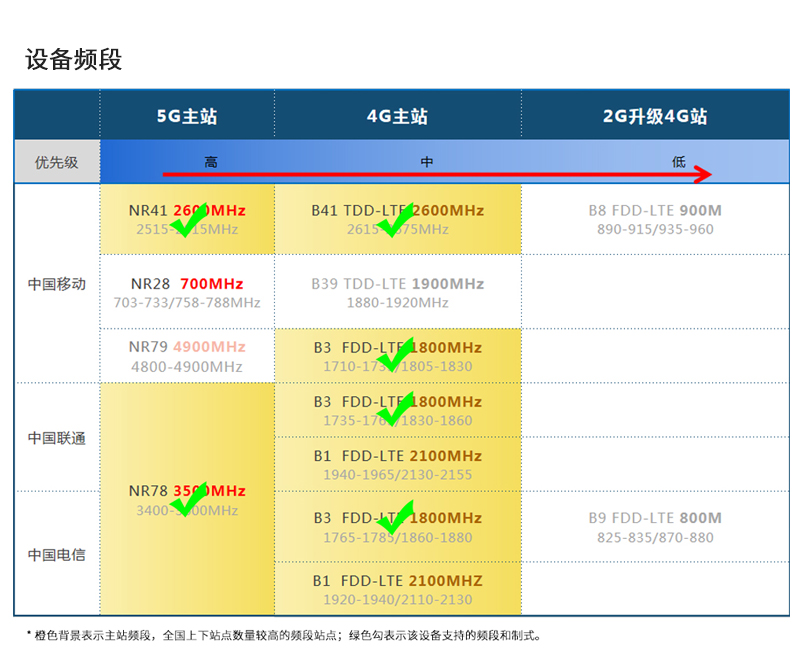Click the checkmark on B3 band 1735-1765/1830-1860
The image size is (800, 660).
pyautogui.click(x=393, y=410)
